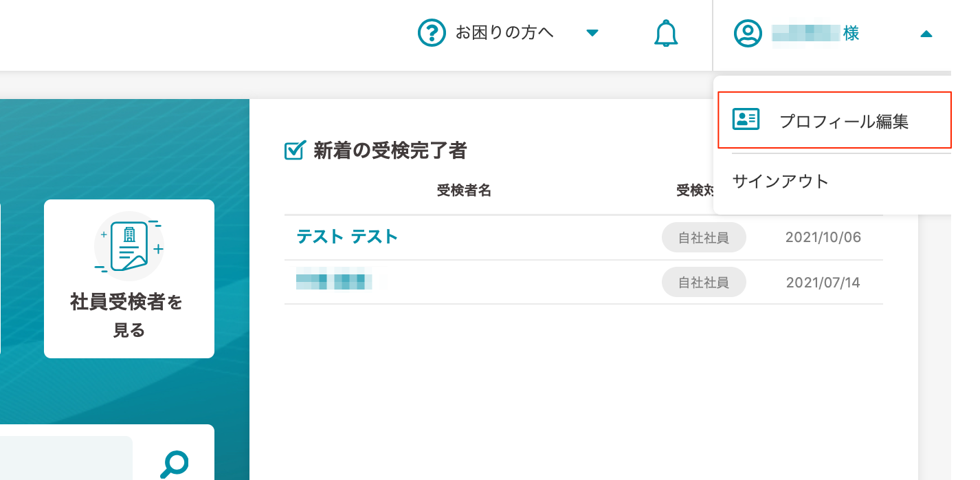The image size is (980, 480).
Task: Collapse the account menu with the up chevron
Action: coord(927,34)
